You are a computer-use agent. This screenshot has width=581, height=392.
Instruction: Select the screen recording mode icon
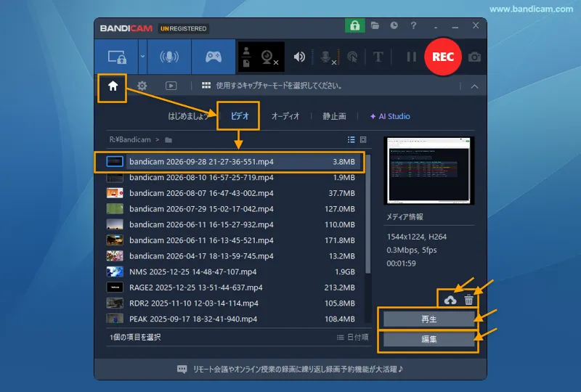click(x=117, y=57)
